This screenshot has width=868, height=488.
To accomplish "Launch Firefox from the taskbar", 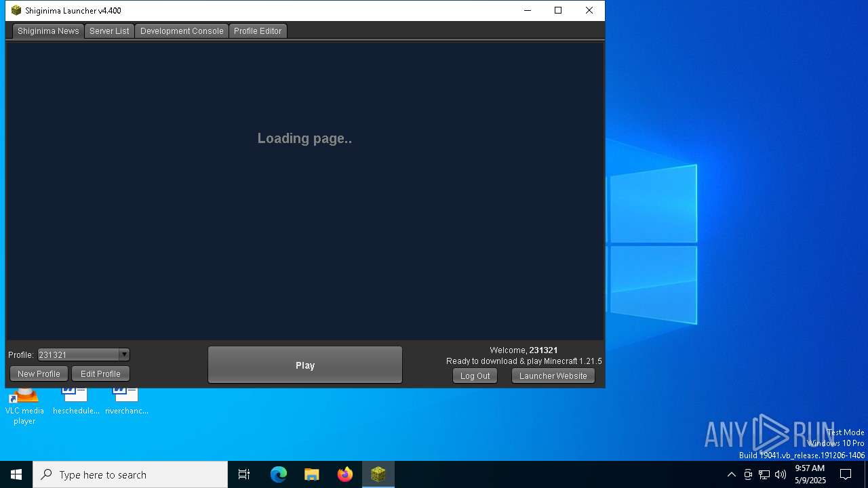I will pyautogui.click(x=345, y=474).
